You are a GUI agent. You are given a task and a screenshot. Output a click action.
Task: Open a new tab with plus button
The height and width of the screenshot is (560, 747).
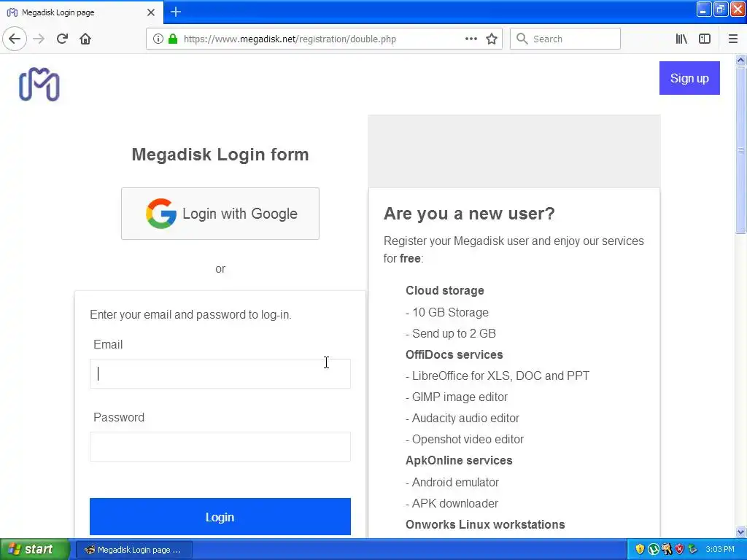tap(175, 12)
